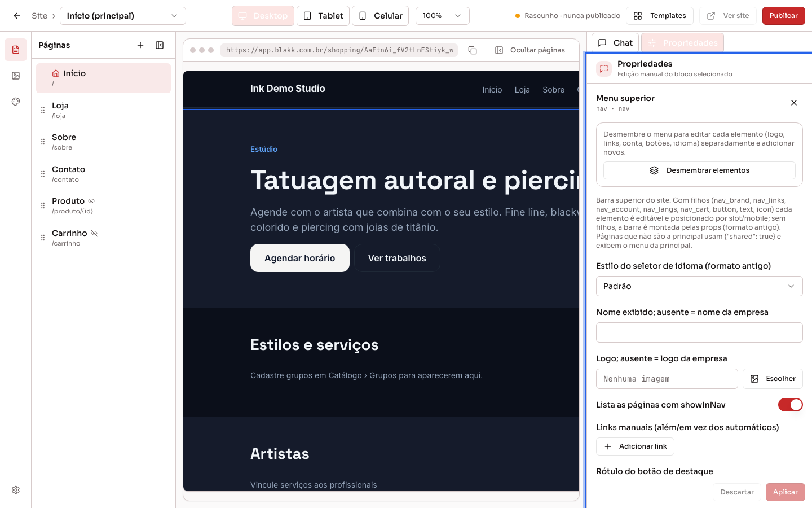Image resolution: width=812 pixels, height=508 pixels.
Task: Switch to the Chat tab
Action: coord(615,43)
